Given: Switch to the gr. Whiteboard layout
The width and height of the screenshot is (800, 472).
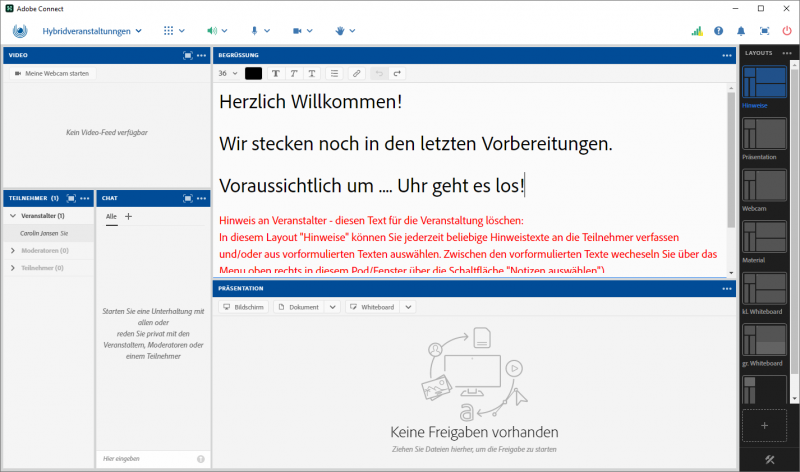Looking at the screenshot, I should click(764, 340).
